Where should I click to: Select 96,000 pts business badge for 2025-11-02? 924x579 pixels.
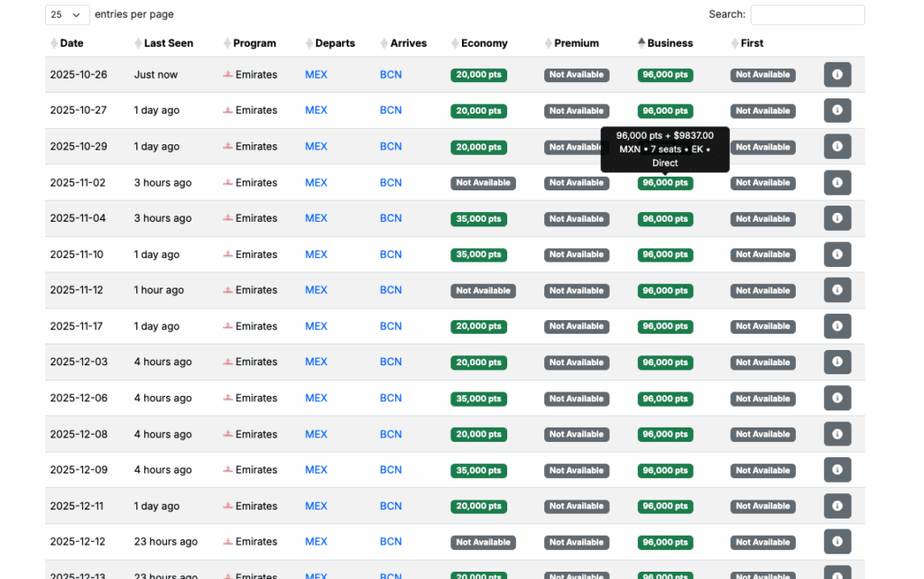point(665,183)
